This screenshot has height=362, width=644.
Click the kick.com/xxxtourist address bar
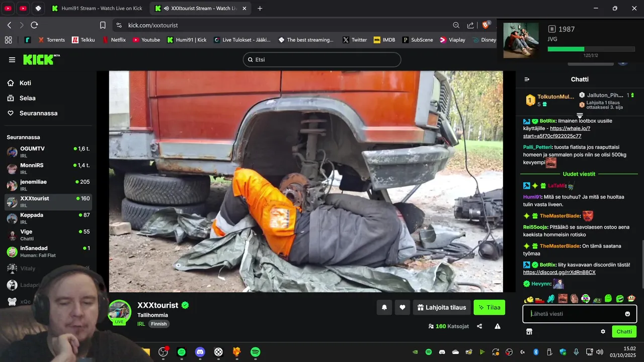(x=153, y=25)
